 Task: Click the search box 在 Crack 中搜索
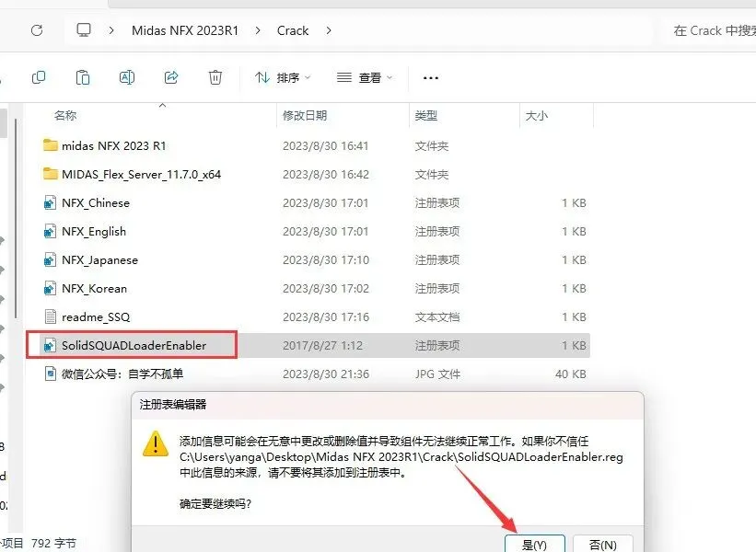tap(711, 31)
